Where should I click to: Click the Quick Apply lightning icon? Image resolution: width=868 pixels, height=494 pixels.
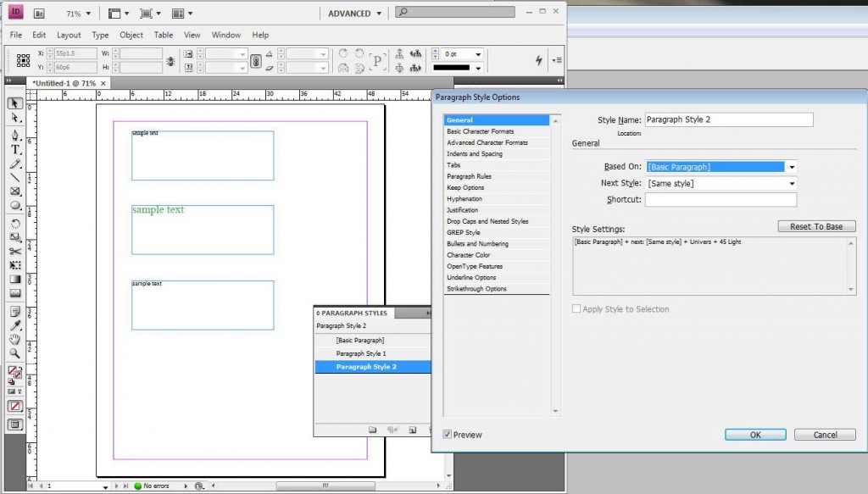[x=538, y=60]
